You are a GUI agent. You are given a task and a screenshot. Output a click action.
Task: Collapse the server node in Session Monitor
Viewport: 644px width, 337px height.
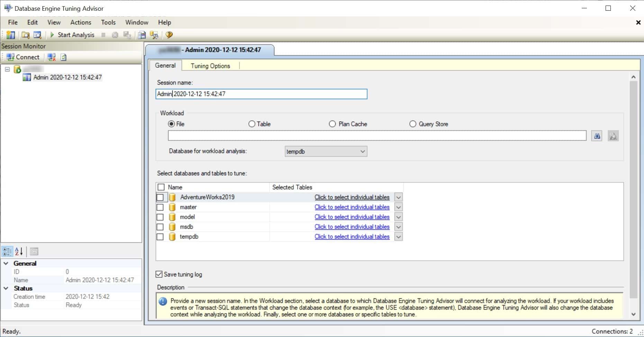(x=7, y=69)
